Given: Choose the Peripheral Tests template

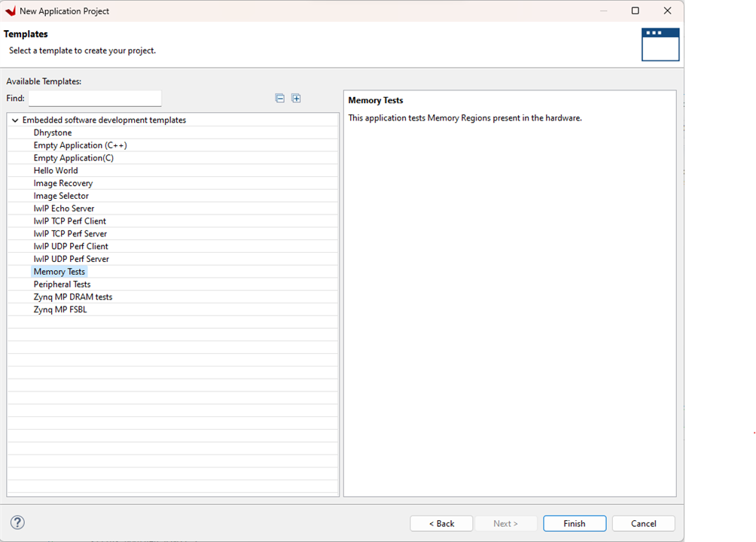Looking at the screenshot, I should pyautogui.click(x=62, y=285).
